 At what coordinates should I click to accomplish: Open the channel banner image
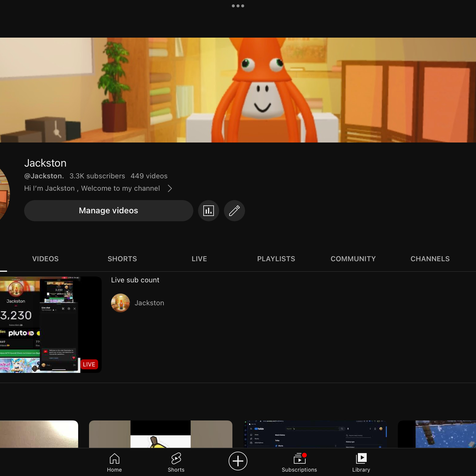click(238, 90)
